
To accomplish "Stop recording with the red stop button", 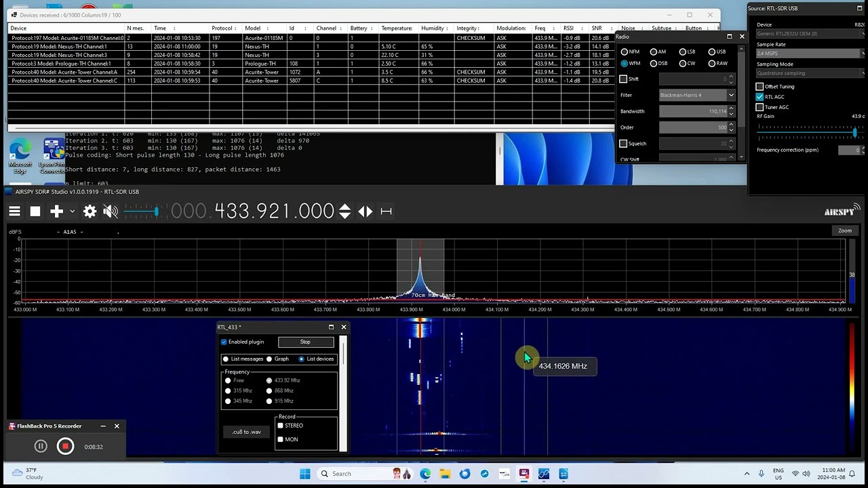I will pos(65,446).
